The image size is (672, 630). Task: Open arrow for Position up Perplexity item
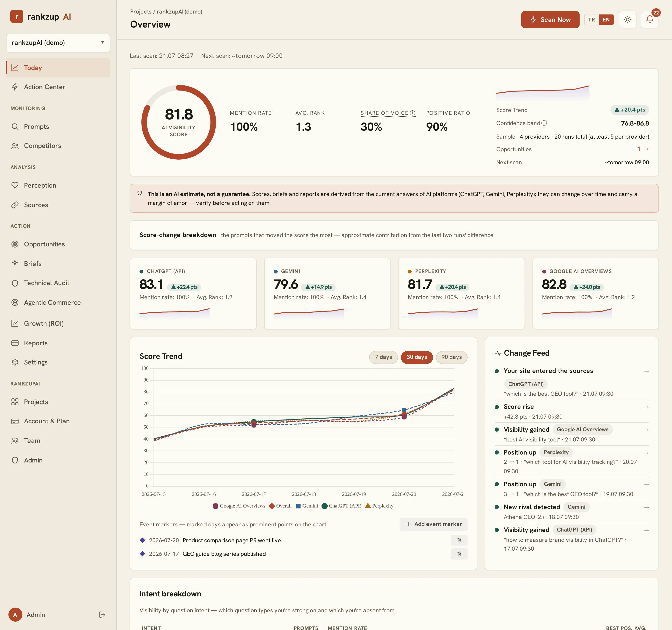pyautogui.click(x=646, y=453)
